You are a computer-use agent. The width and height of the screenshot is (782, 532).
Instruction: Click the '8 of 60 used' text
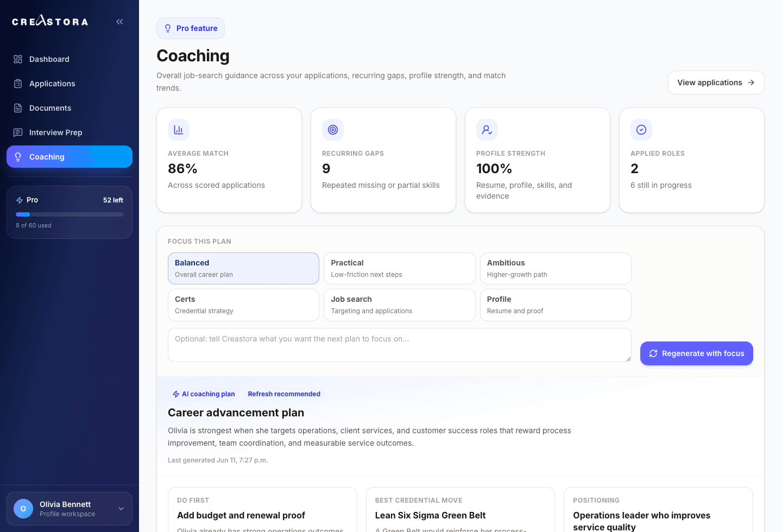(x=34, y=225)
